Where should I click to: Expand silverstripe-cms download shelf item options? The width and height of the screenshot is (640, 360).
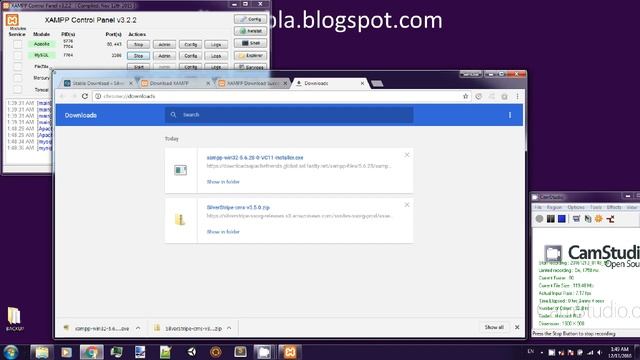pyautogui.click(x=229, y=328)
